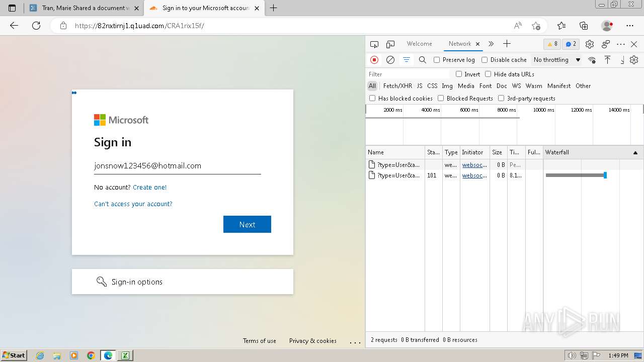Open the Read aloud icon in address bar
Viewport: 644px width, 362px height.
[x=518, y=26]
